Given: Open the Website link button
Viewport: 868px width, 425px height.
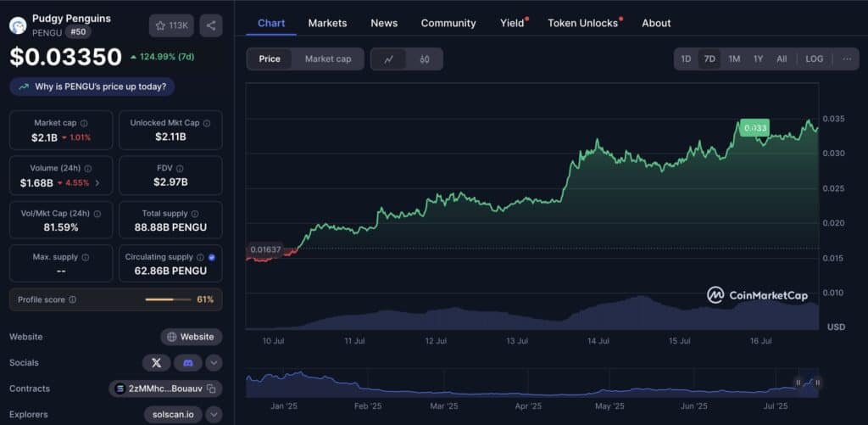Looking at the screenshot, I should tap(191, 337).
